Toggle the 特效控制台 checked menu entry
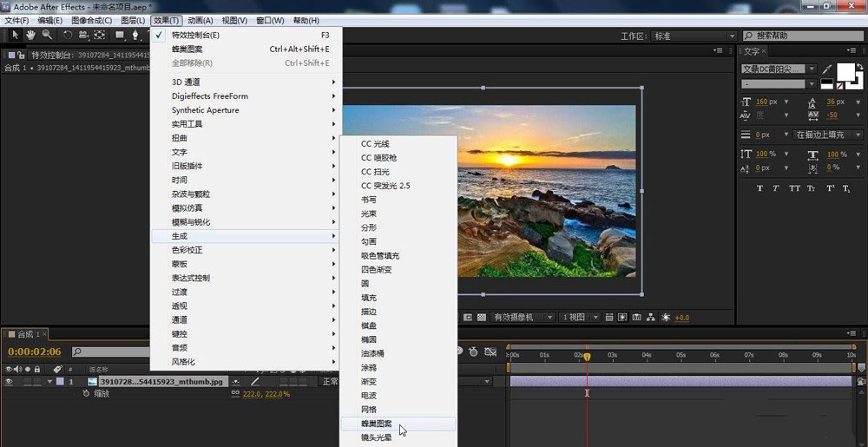Screen dimensions: 868x447 pyautogui.click(x=195, y=36)
